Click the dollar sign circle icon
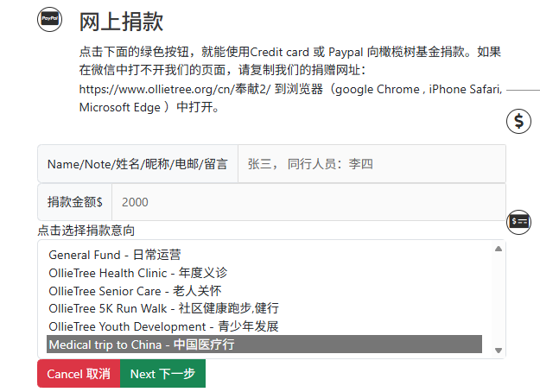 518,121
